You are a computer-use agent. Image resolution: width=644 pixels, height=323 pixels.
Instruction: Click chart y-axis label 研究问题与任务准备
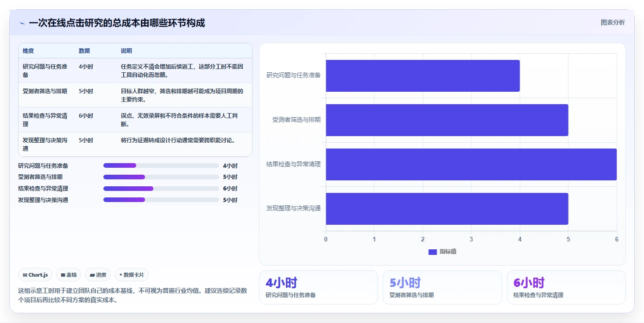(x=293, y=75)
